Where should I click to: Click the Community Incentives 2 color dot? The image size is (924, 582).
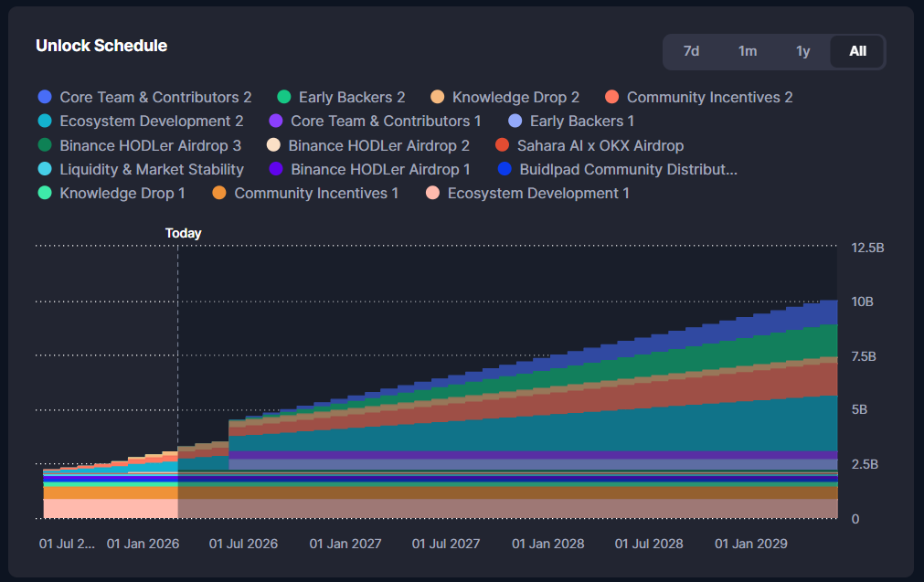click(612, 97)
